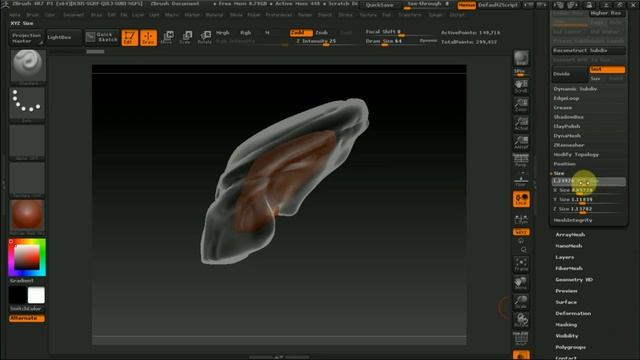Toggle Perspective view (Persp)
Image resolution: width=640 pixels, height=360 pixels.
[x=521, y=160]
